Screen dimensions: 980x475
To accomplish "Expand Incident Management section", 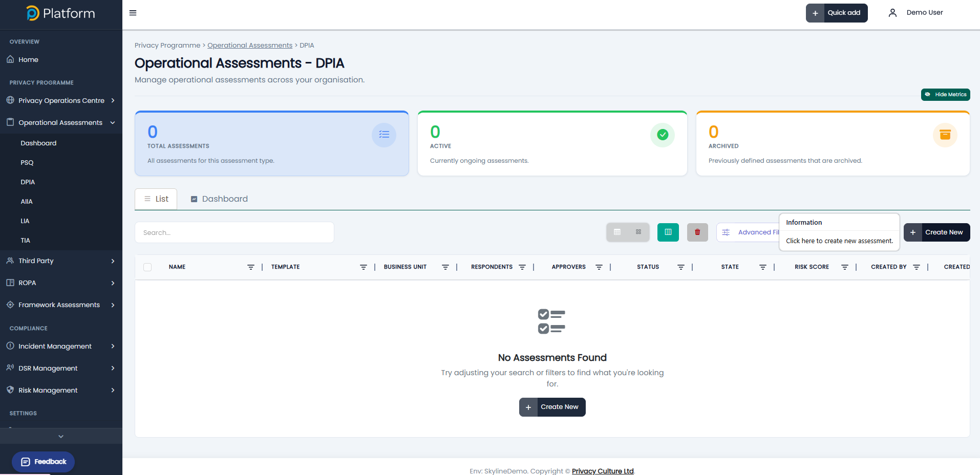I will coord(61,347).
